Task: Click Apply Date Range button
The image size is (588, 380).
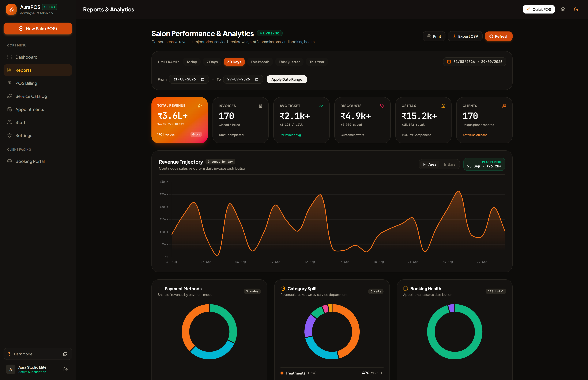Action: (287, 79)
